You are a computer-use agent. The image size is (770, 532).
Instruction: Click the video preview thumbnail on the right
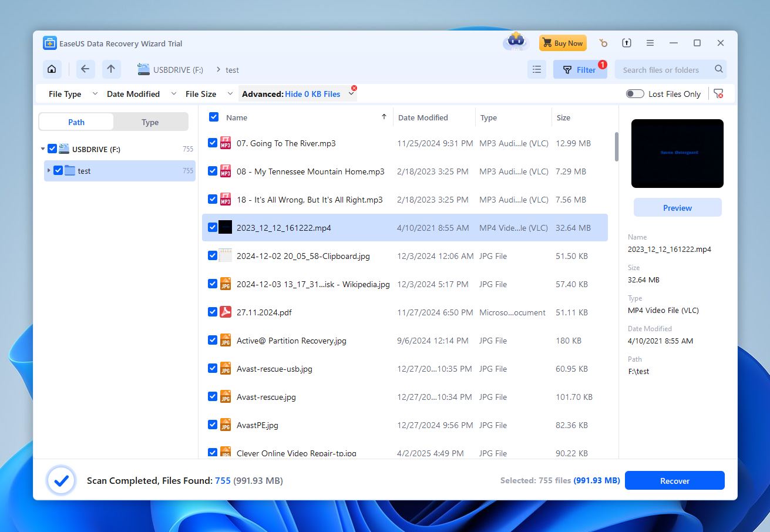pyautogui.click(x=677, y=153)
